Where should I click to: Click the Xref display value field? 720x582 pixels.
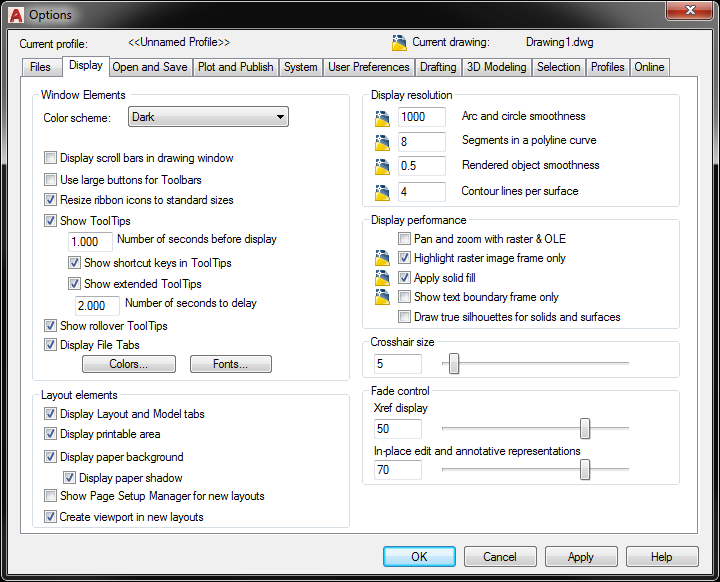tap(398, 429)
